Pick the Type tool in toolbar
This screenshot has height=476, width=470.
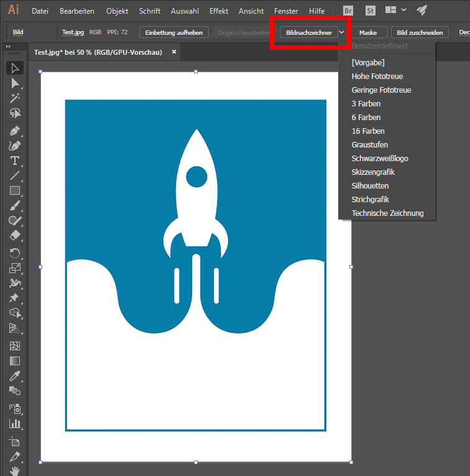[15, 161]
